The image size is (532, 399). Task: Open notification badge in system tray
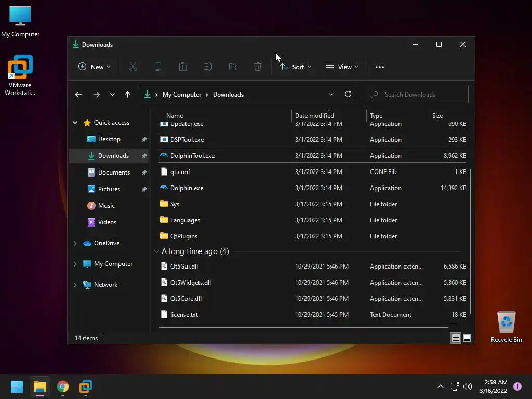pos(517,387)
